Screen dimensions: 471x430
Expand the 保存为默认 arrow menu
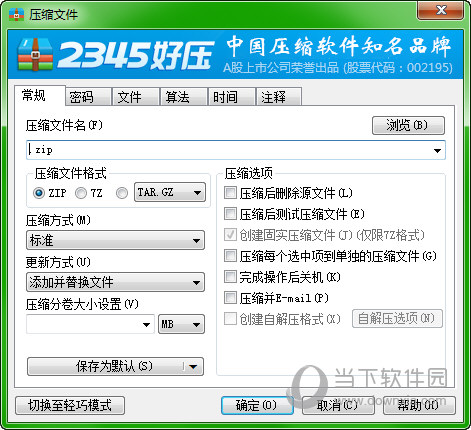(x=193, y=367)
